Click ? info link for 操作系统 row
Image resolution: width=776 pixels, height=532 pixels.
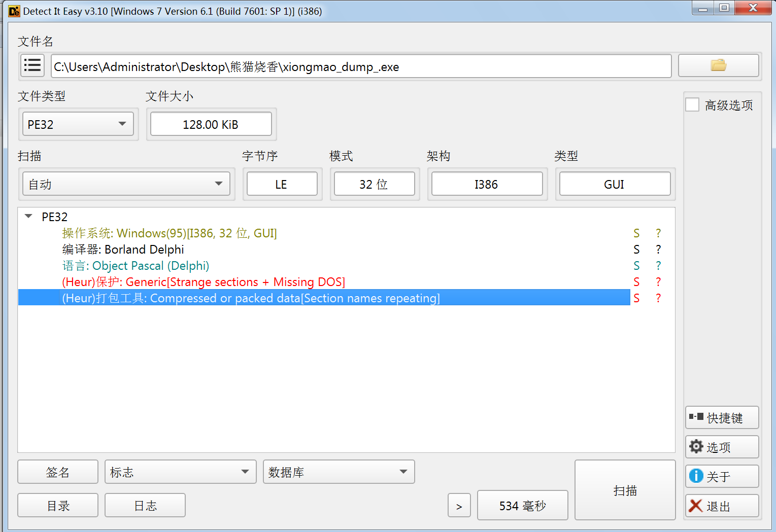[658, 233]
